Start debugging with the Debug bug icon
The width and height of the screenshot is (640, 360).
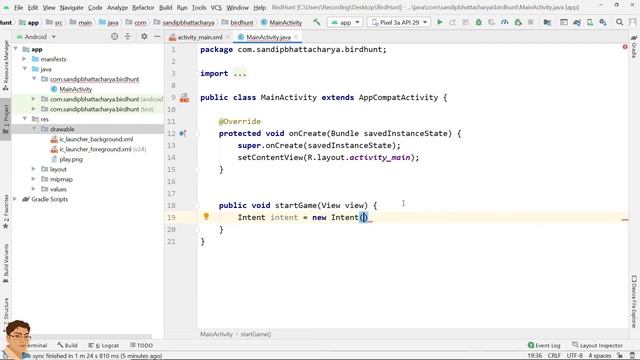tap(478, 22)
